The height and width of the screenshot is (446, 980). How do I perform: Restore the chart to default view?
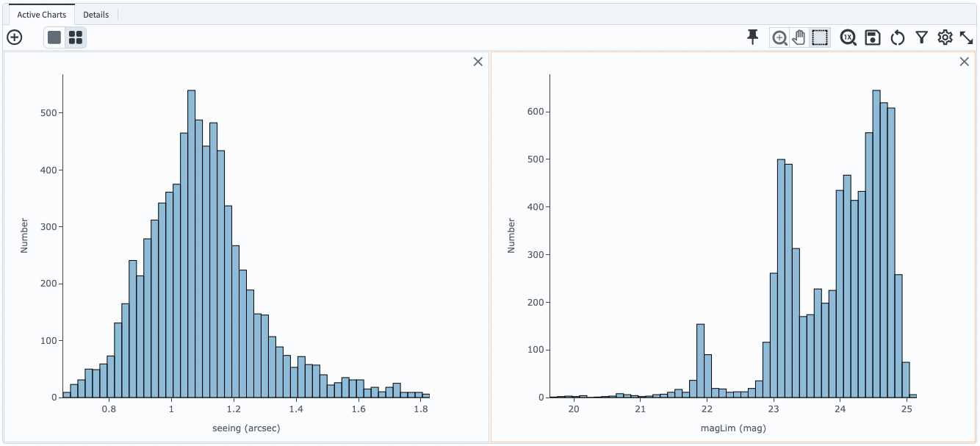click(898, 37)
